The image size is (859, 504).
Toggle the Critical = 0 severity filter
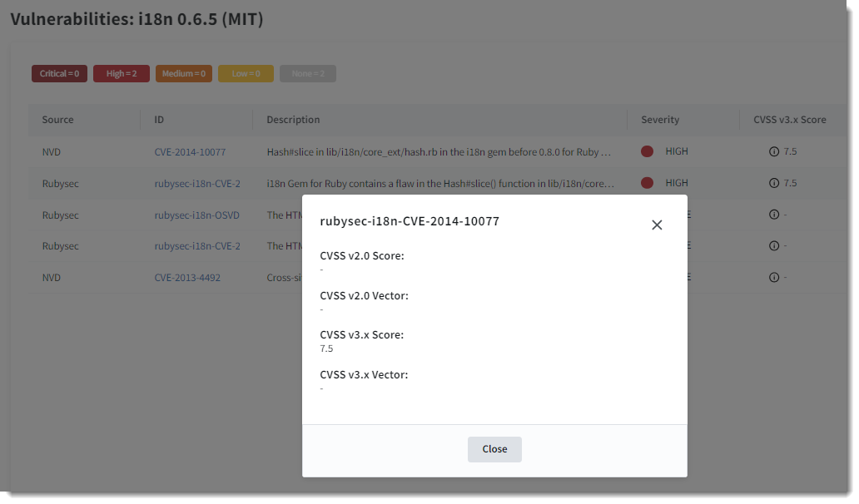[59, 73]
